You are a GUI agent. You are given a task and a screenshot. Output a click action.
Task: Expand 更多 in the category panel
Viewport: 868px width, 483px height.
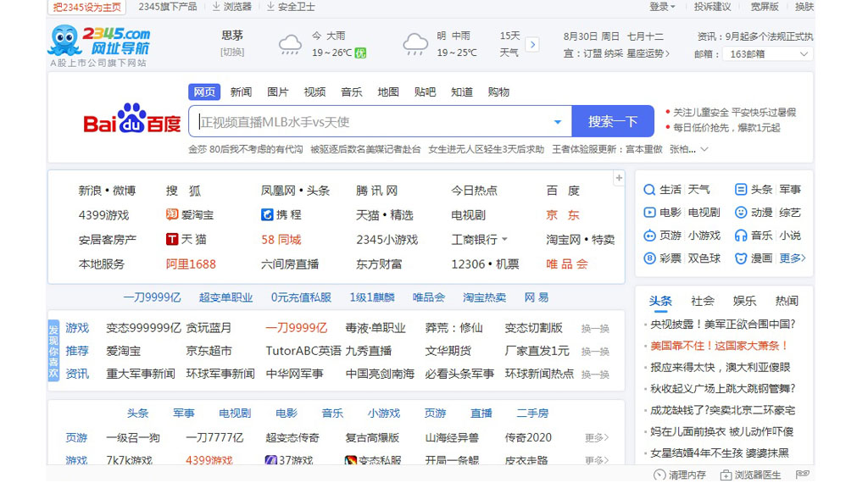[793, 258]
